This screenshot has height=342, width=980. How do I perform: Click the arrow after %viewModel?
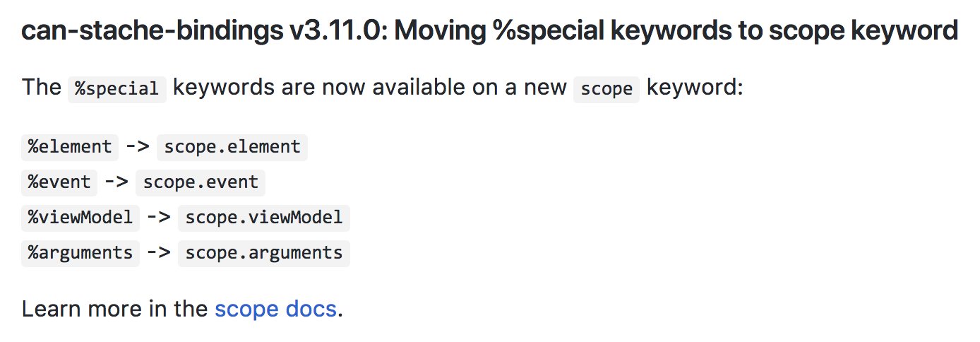coord(159,218)
